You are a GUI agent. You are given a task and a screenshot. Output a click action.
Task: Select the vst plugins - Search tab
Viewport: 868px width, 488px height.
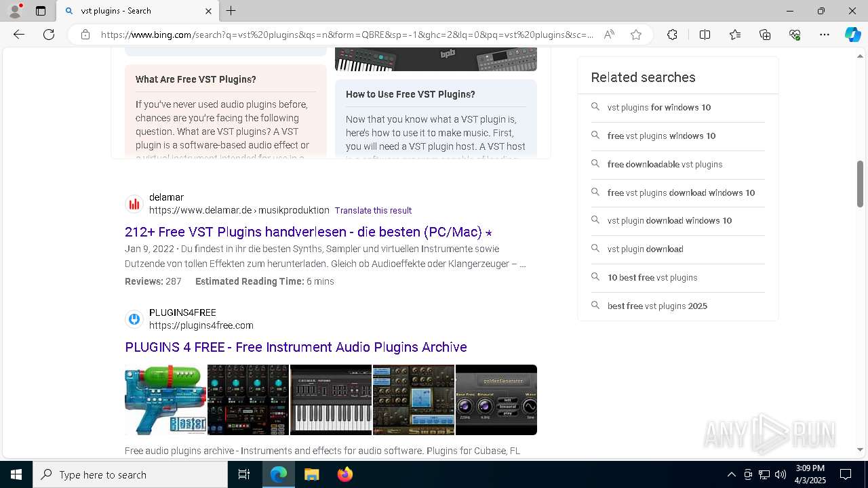click(x=138, y=11)
